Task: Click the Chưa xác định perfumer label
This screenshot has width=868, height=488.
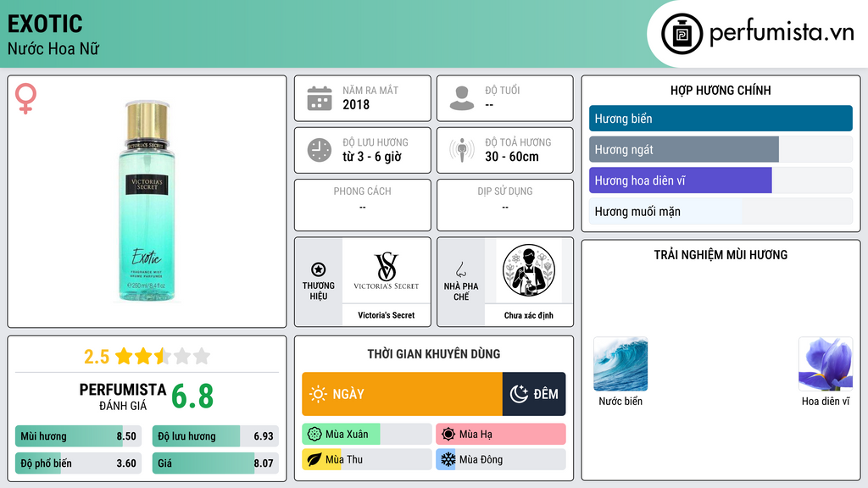Action: coord(529,315)
